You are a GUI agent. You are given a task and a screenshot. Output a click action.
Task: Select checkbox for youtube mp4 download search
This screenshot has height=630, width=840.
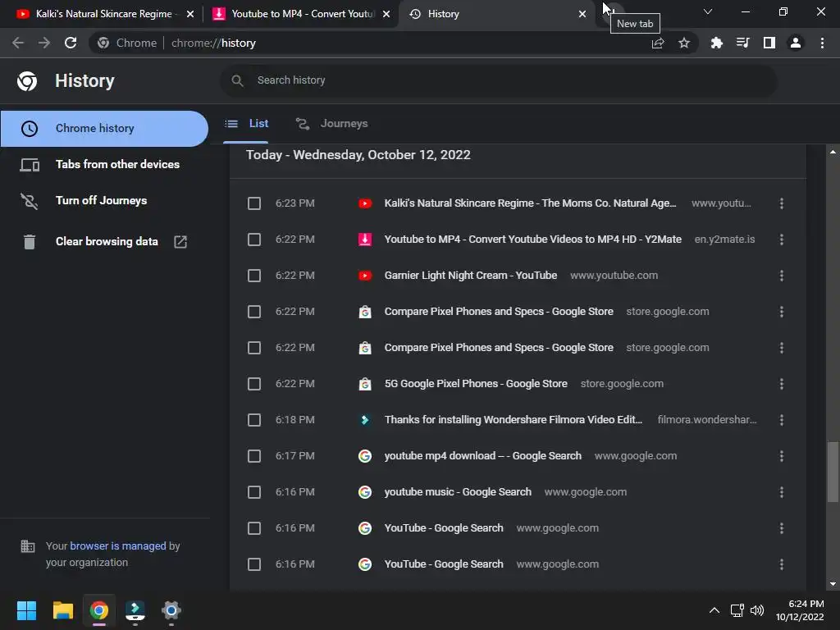point(254,456)
